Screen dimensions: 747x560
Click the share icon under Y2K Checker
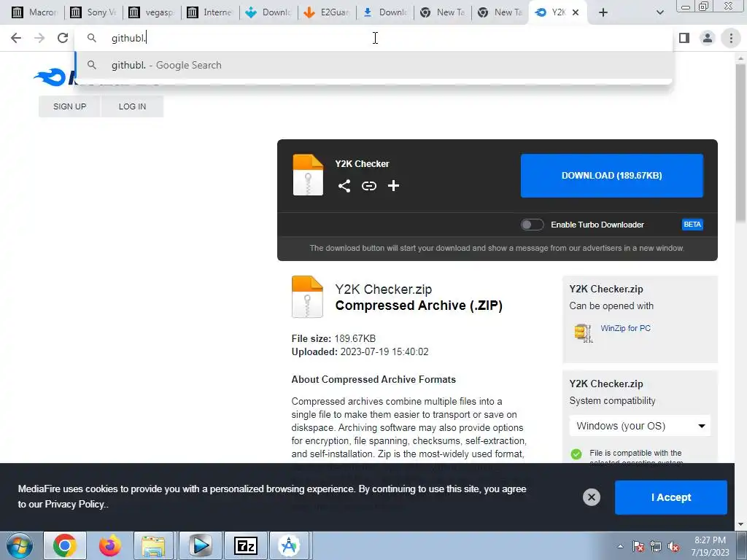(344, 186)
